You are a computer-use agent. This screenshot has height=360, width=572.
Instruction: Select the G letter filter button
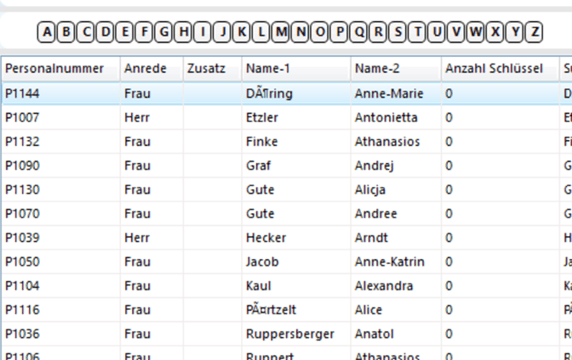[x=163, y=32]
